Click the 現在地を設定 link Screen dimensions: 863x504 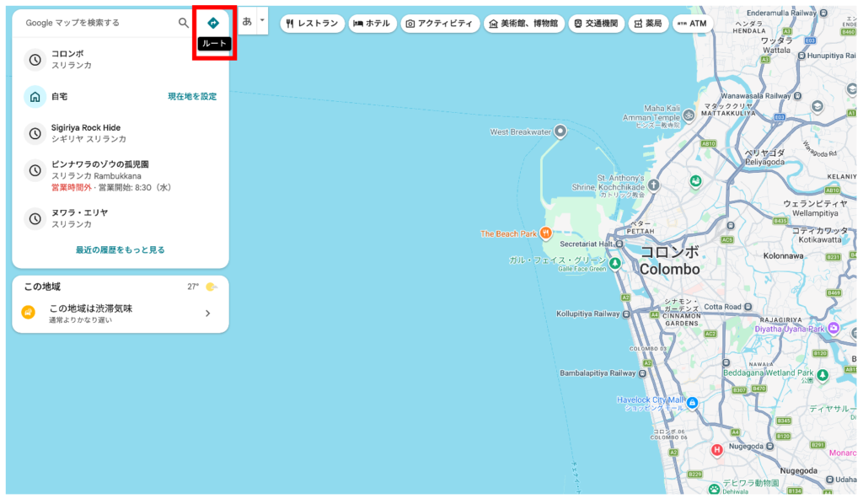click(x=192, y=97)
